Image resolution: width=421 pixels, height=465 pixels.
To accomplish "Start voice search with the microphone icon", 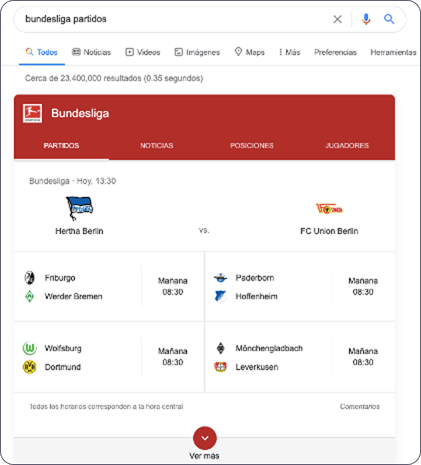I will pyautogui.click(x=366, y=19).
